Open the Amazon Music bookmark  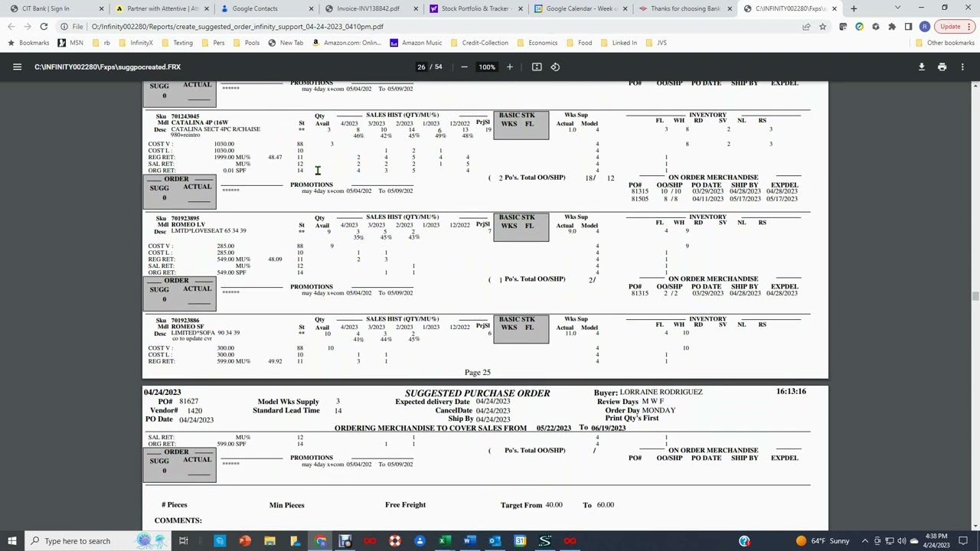point(416,43)
